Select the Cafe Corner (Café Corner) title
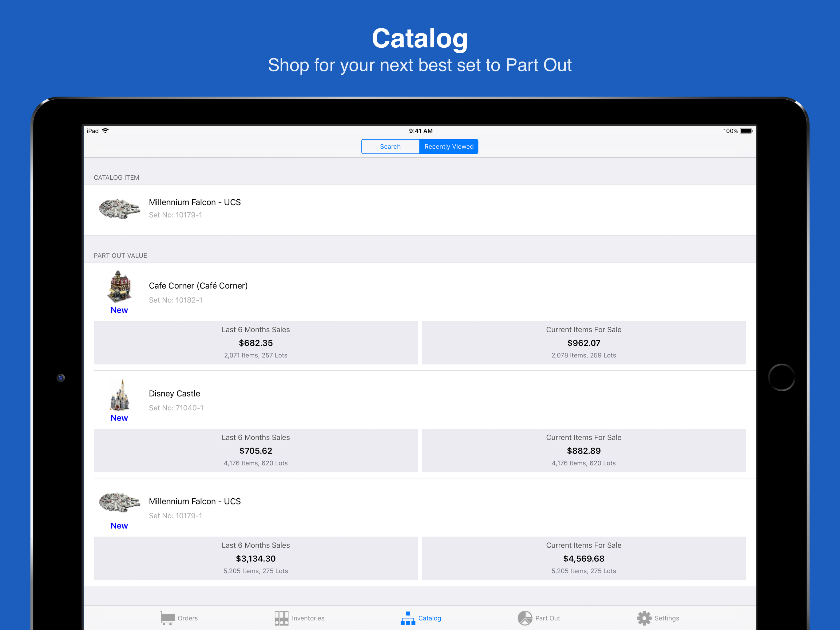Viewport: 840px width, 630px height. pos(198,285)
